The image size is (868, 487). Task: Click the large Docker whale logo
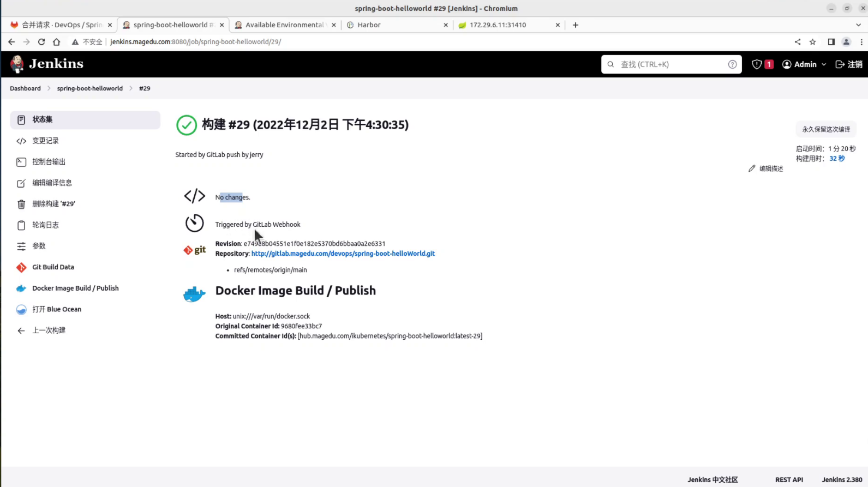194,294
